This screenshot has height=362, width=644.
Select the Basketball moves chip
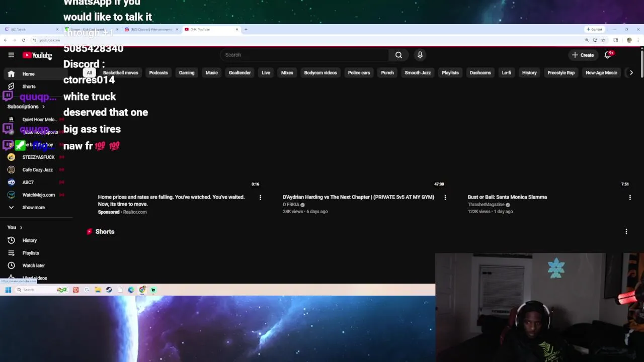pos(121,73)
